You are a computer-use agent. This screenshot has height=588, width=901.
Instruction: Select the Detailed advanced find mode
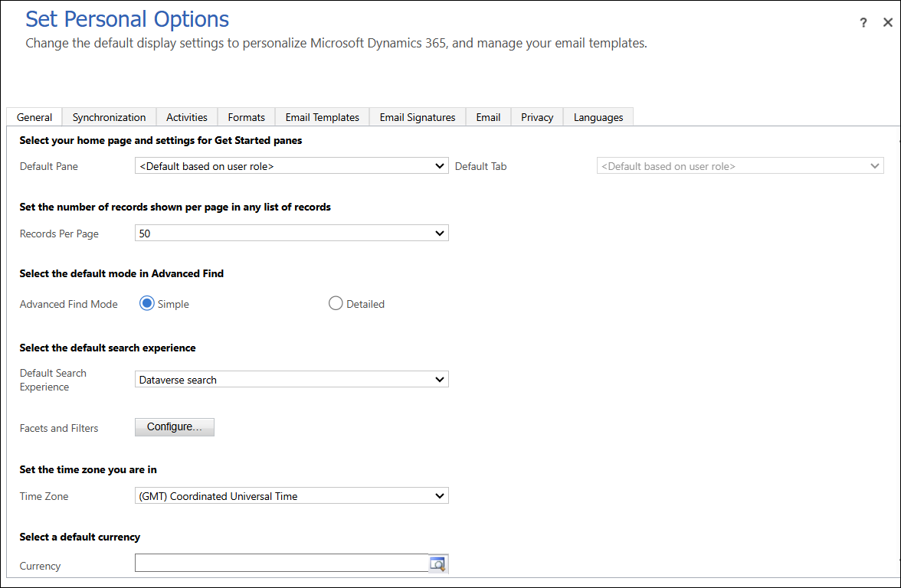pos(336,303)
